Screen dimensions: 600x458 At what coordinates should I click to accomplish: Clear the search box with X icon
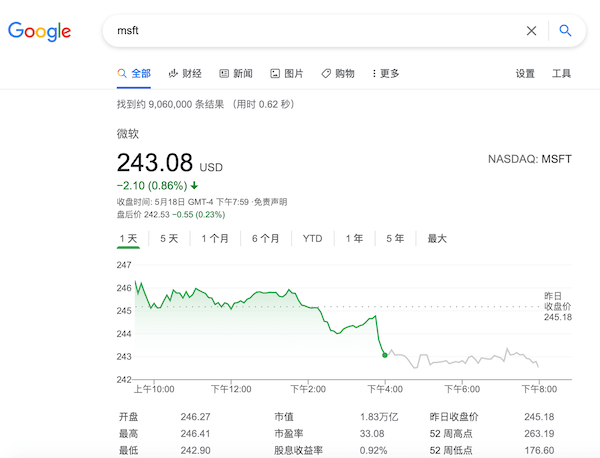(531, 31)
